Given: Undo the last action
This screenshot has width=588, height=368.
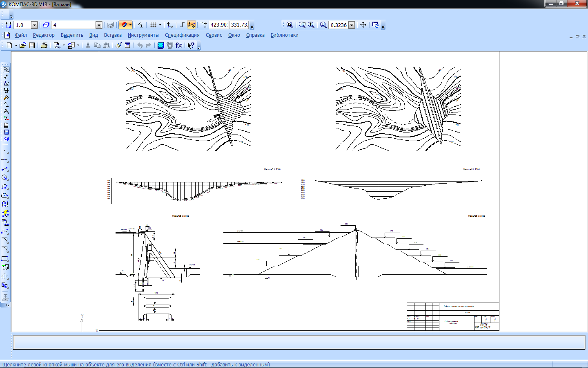Looking at the screenshot, I should pos(140,45).
